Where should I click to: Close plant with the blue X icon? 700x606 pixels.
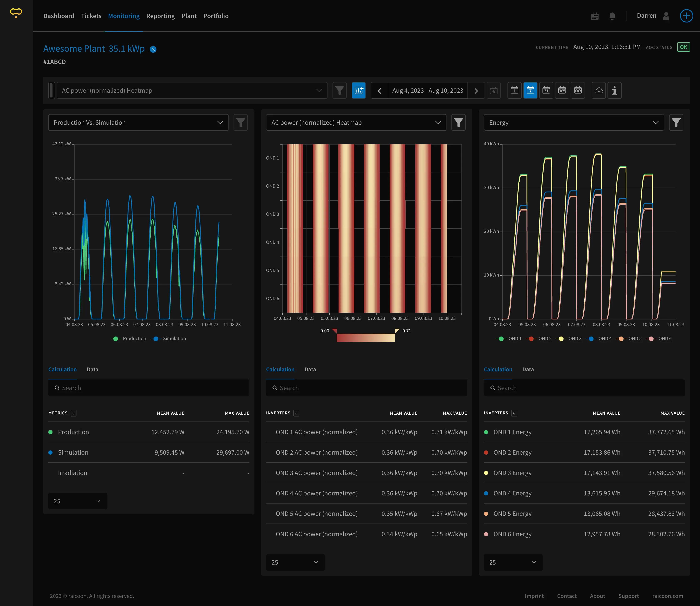coord(153,49)
